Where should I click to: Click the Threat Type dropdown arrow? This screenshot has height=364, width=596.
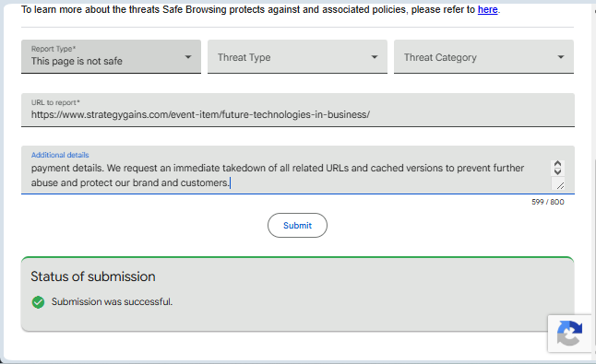coord(375,57)
